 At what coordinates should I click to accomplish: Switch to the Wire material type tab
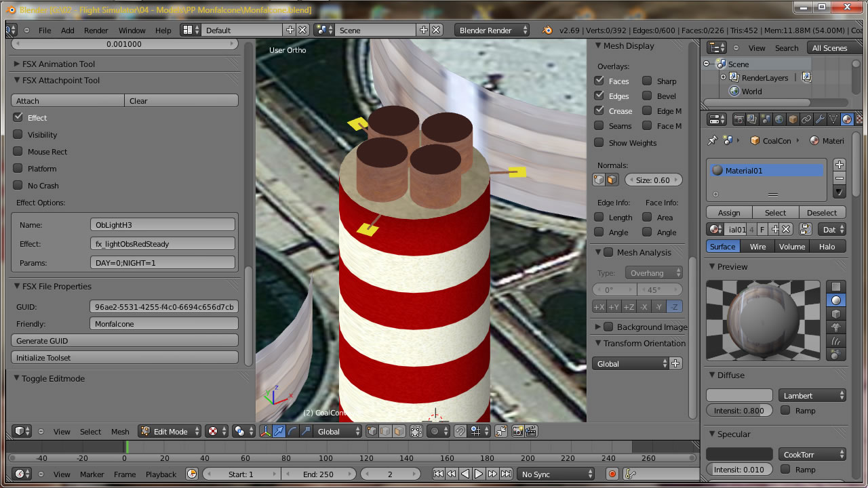[x=757, y=247]
